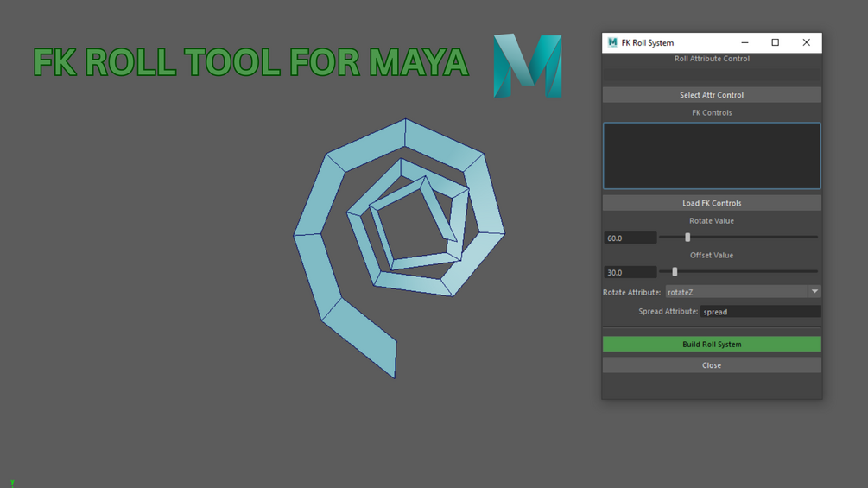
Task: Click the FK Roll System window title
Action: (x=647, y=42)
